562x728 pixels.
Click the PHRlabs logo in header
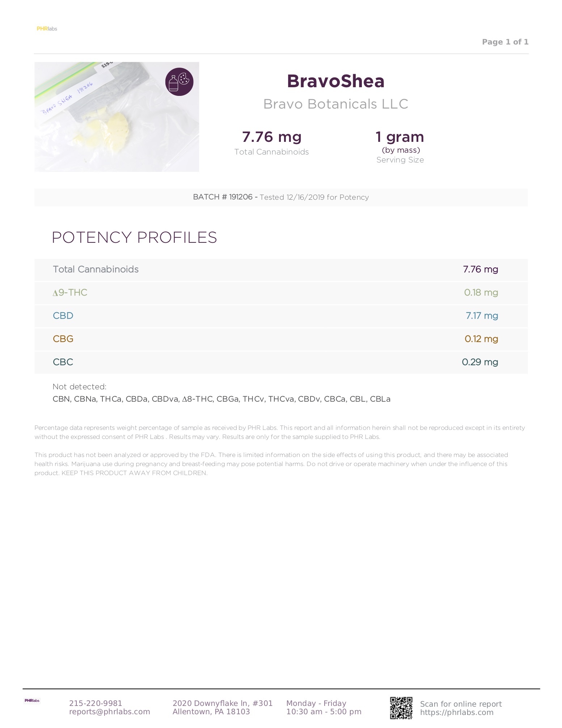pos(47,29)
